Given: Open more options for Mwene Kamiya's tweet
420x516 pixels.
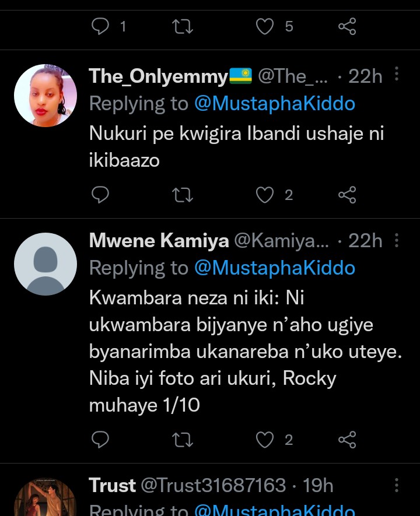Looking at the screenshot, I should coord(397,240).
